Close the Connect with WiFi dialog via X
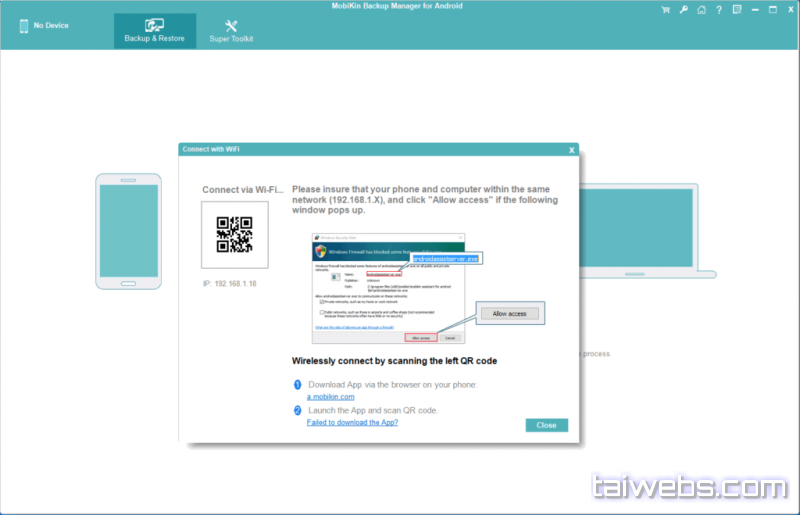Viewport: 800px width, 515px height. pyautogui.click(x=571, y=150)
